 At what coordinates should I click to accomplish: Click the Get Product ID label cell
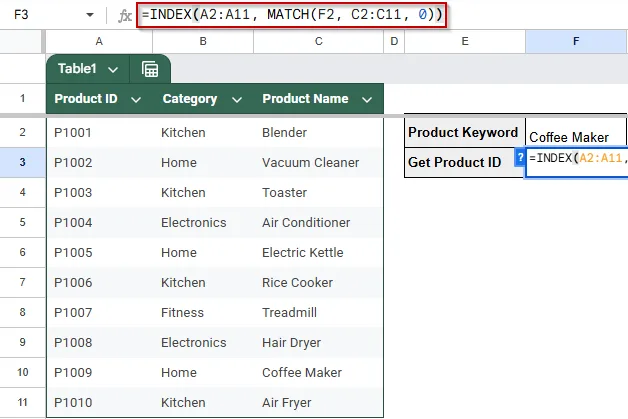tap(465, 162)
